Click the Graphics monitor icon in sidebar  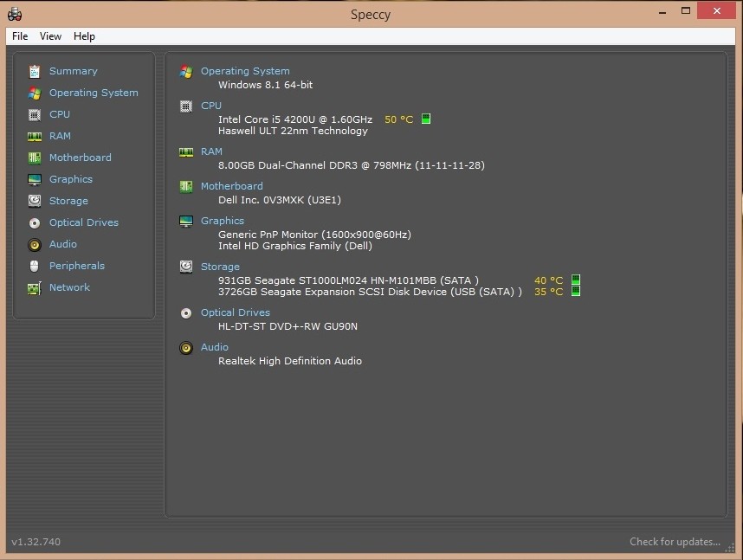(x=35, y=179)
